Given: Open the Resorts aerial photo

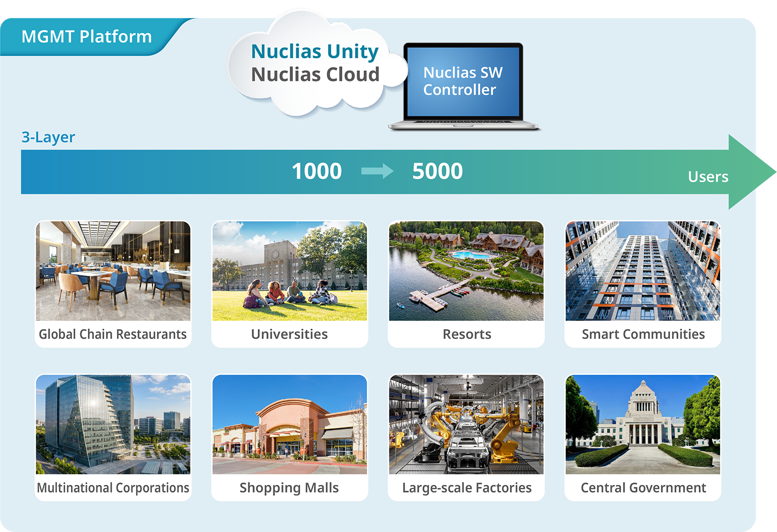Looking at the screenshot, I should 466,271.
